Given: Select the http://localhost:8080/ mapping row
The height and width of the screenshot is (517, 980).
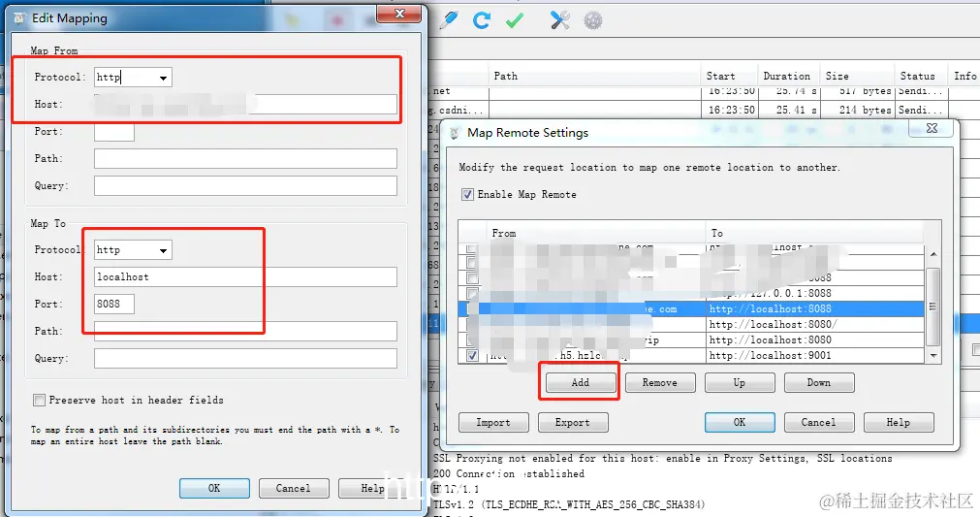Looking at the screenshot, I should point(691,324).
